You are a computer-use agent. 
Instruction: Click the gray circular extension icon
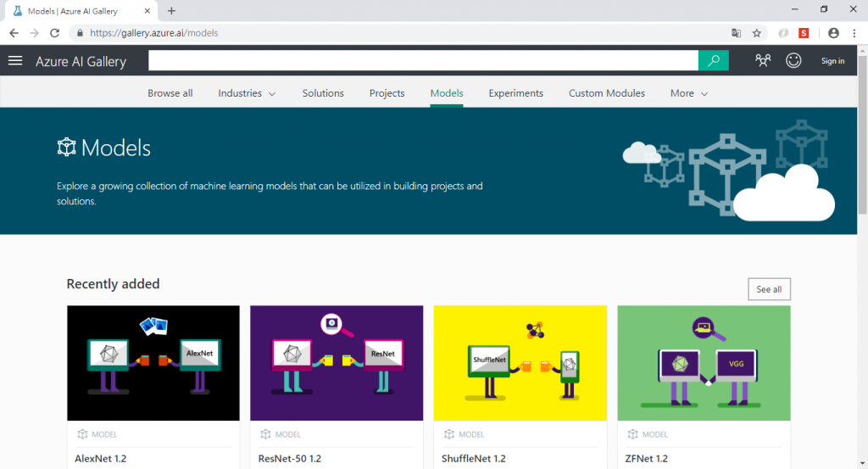click(x=782, y=33)
